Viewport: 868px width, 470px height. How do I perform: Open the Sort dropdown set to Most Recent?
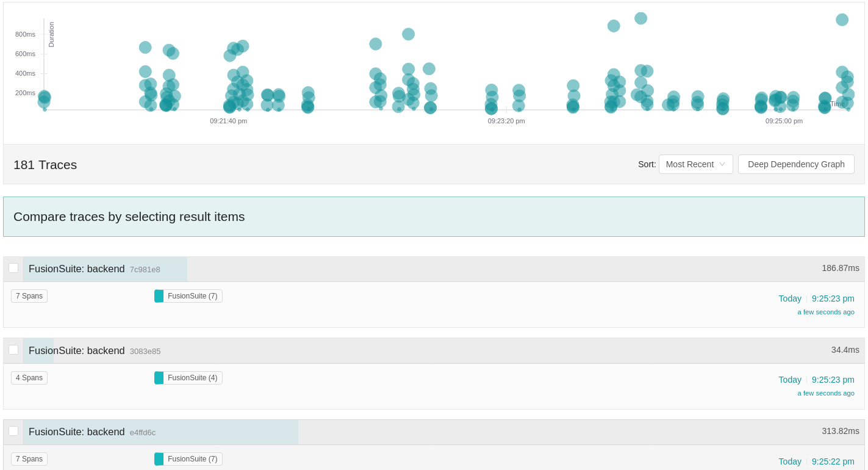pyautogui.click(x=695, y=164)
